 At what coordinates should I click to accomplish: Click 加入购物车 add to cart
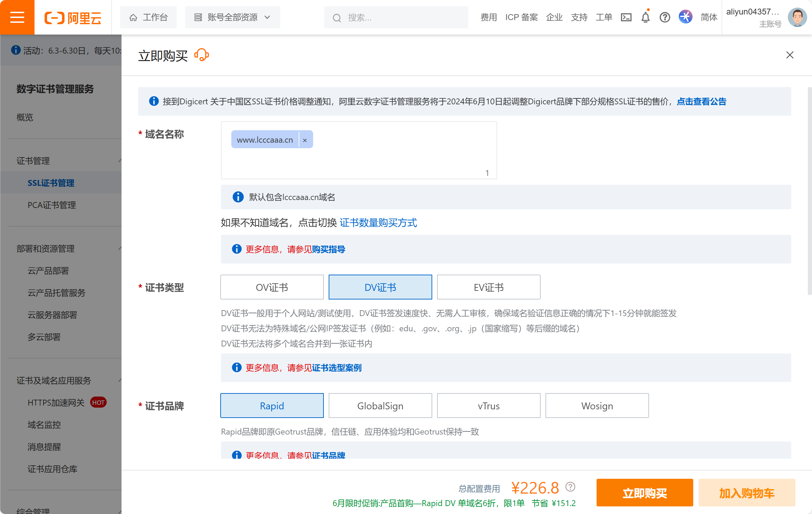pyautogui.click(x=747, y=493)
